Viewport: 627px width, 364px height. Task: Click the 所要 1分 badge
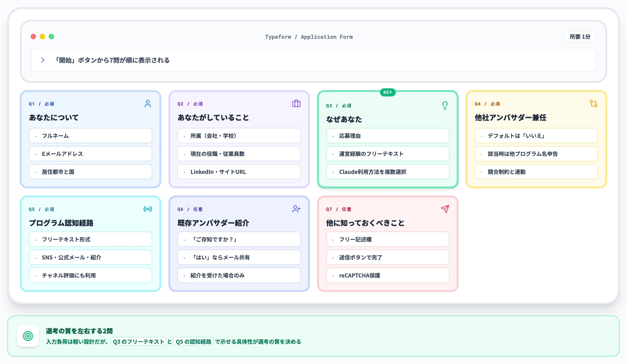pyautogui.click(x=580, y=36)
